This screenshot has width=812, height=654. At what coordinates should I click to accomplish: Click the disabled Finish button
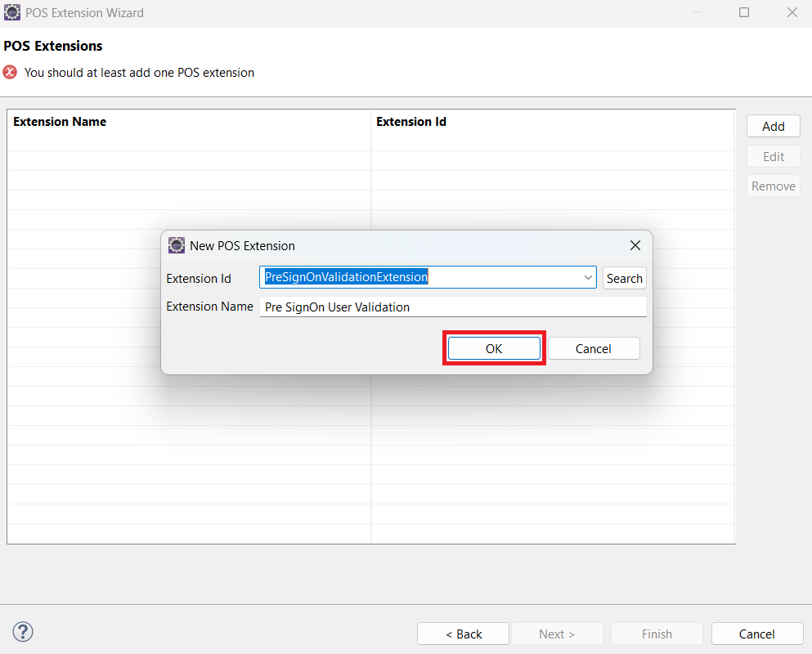tap(657, 633)
